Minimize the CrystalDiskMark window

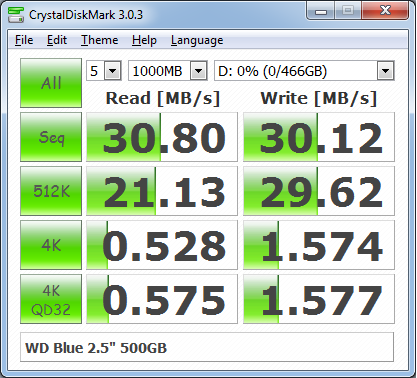tap(321, 12)
